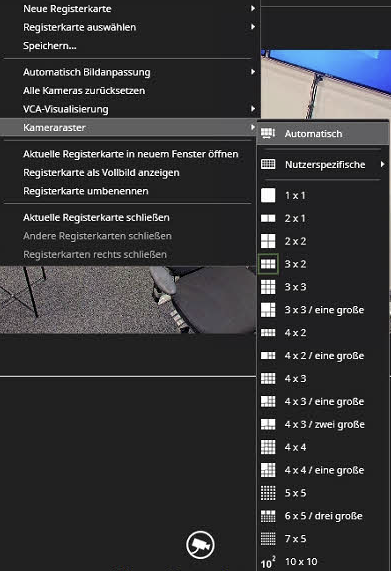Expand the Automatisch Bildanpassung submenu arrow
This screenshot has width=391, height=571.
(253, 72)
